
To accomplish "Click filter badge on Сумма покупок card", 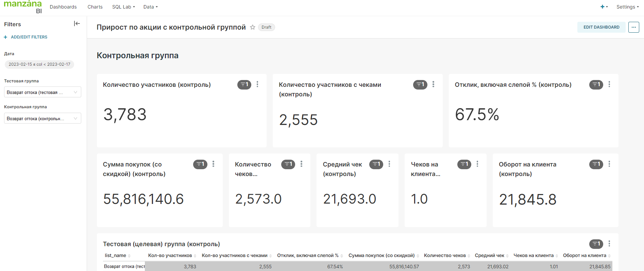I will click(200, 164).
